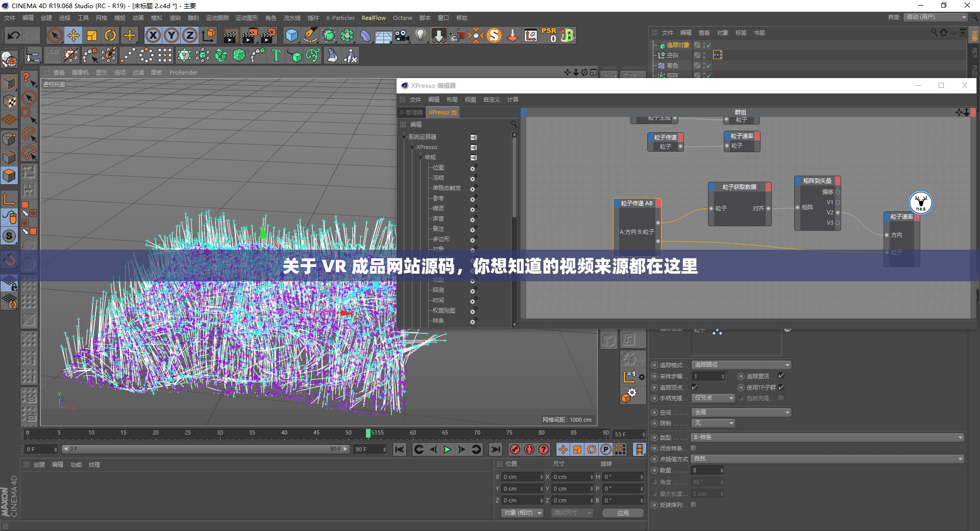The height and width of the screenshot is (531, 980).
Task: Open 类型 dropdown showing B-样条
Action: point(828,438)
